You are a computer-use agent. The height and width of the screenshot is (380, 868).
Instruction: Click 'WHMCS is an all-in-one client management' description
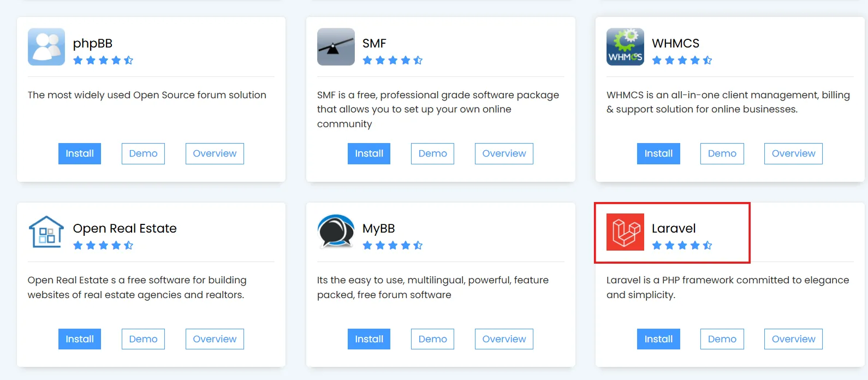(728, 102)
